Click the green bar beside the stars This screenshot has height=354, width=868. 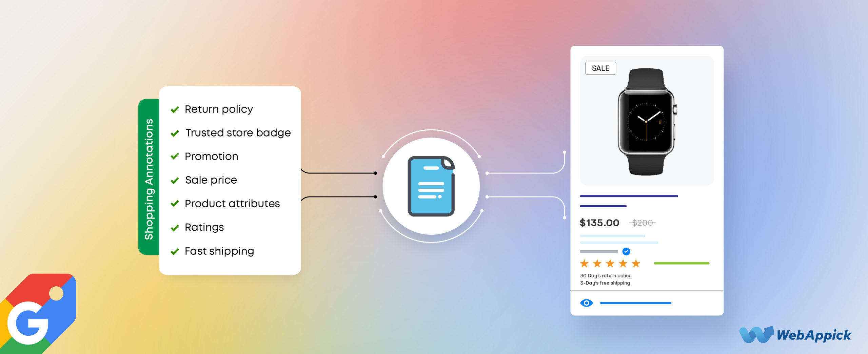point(682,263)
